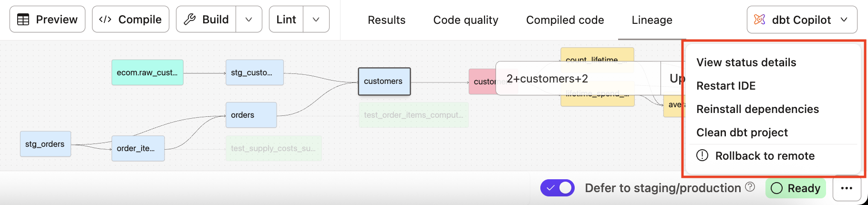This screenshot has height=205, width=868.
Task: Select the customers node in lineage graph
Action: tap(384, 82)
